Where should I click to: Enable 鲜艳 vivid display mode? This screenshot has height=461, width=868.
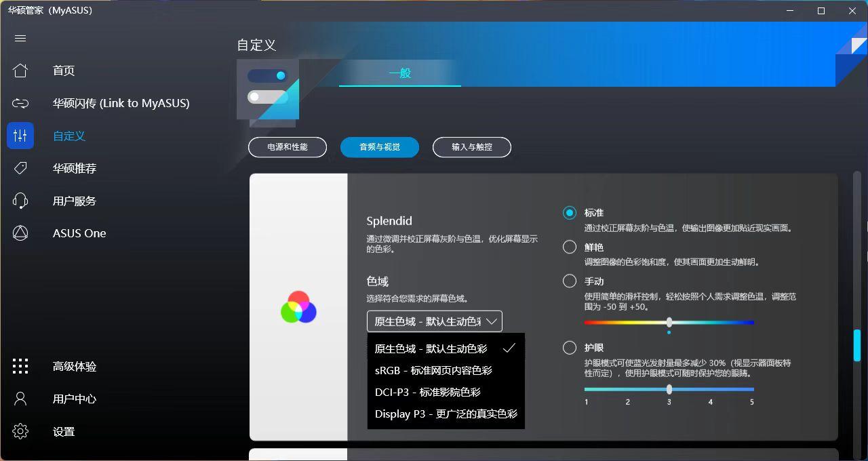[x=570, y=247]
